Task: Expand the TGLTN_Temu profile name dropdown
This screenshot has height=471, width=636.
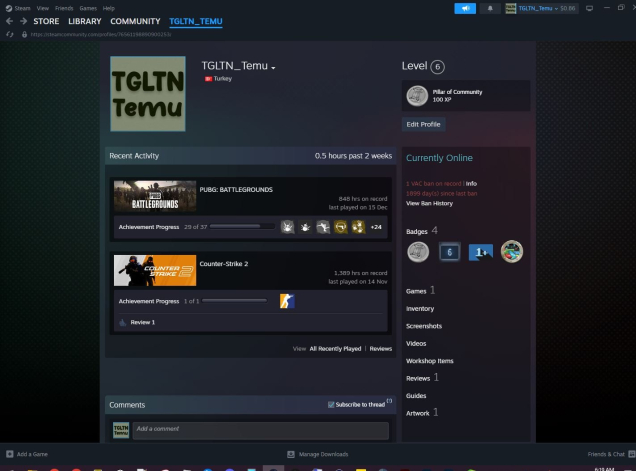Action: tap(273, 68)
